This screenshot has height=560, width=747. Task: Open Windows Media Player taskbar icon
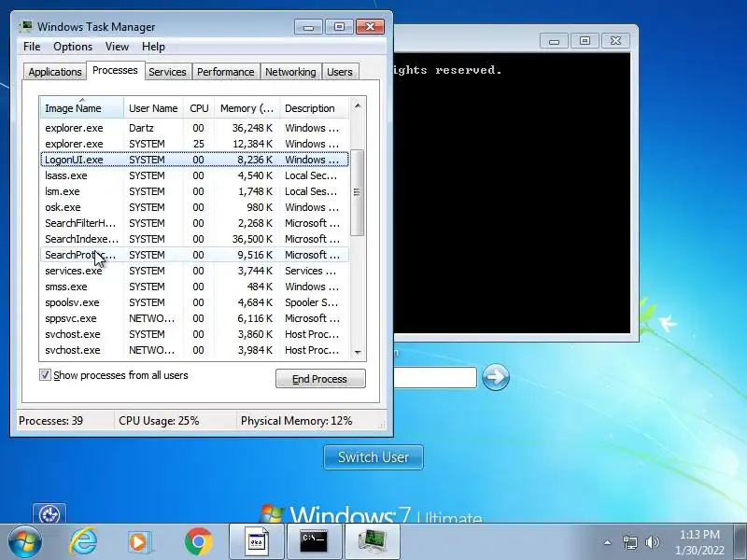pos(140,541)
